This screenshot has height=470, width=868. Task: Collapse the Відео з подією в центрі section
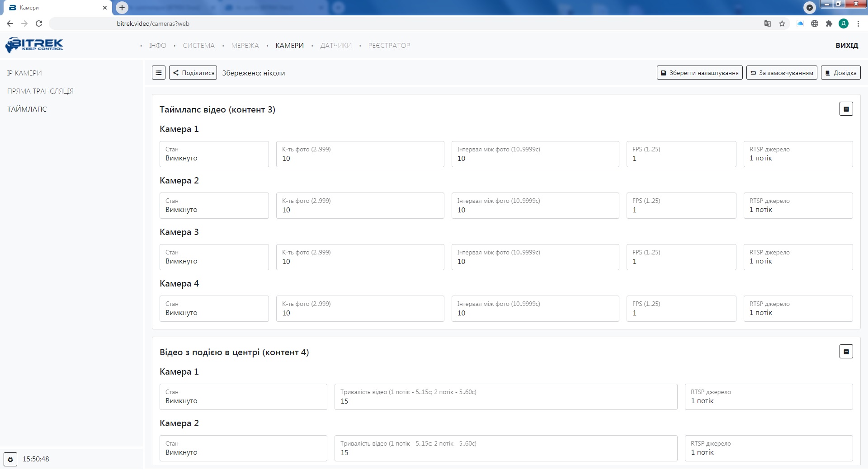tap(846, 352)
